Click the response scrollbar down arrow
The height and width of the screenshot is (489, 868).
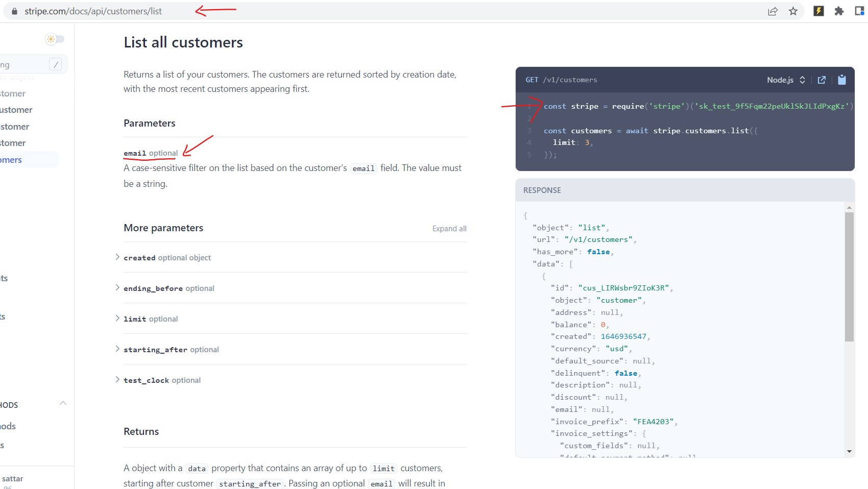849,451
